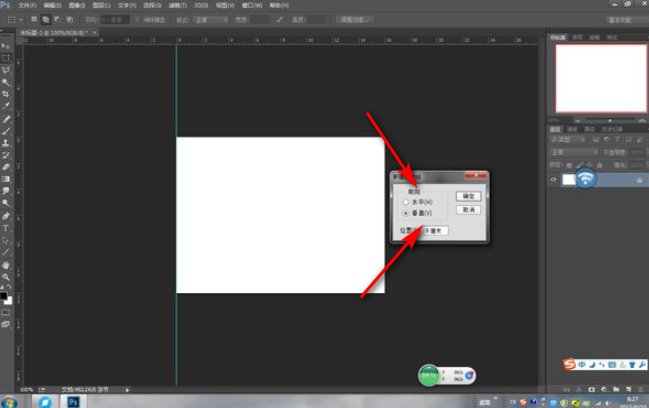Image resolution: width=649 pixels, height=408 pixels.
Task: Click foreground color swatch
Action: 3,295
